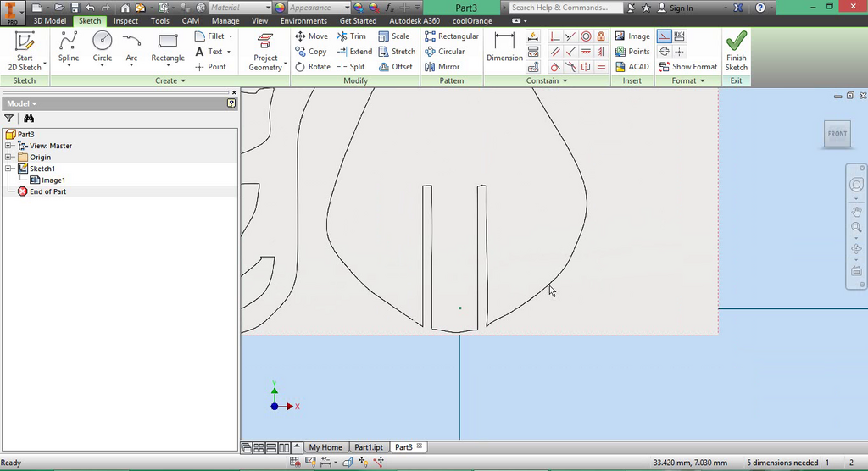
Task: Toggle Show All Constraints in status bar
Action: click(310, 463)
